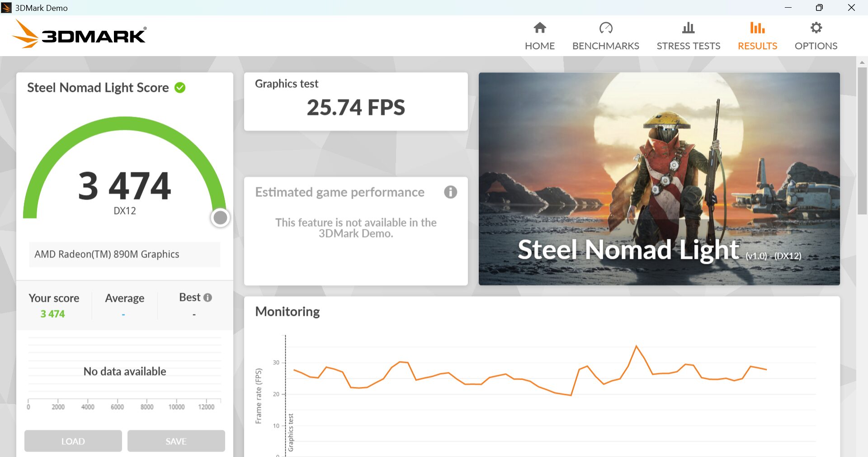This screenshot has width=868, height=457.
Task: Click the Results orange bars icon
Action: pos(757,28)
